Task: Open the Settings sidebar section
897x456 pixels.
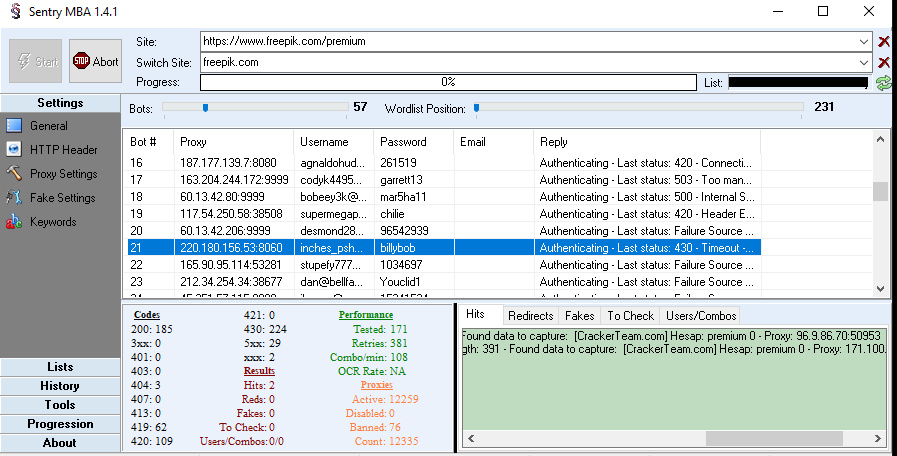Action: 60,103
